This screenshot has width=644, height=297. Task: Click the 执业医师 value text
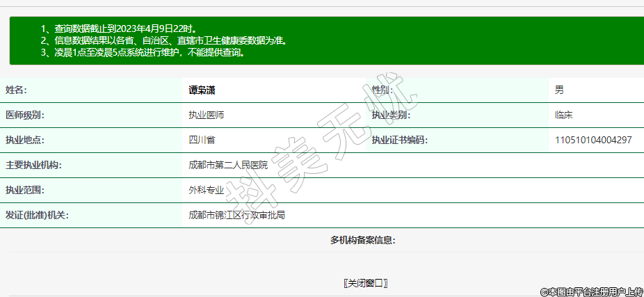[x=206, y=115]
